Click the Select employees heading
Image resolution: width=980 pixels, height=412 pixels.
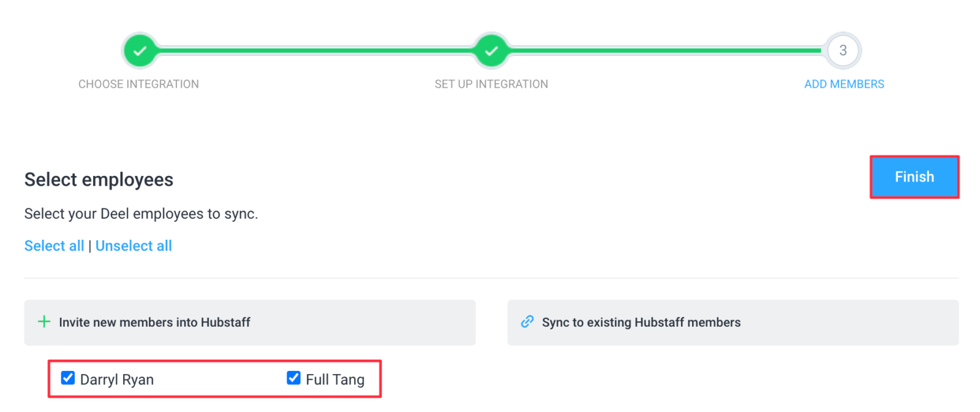tap(99, 180)
